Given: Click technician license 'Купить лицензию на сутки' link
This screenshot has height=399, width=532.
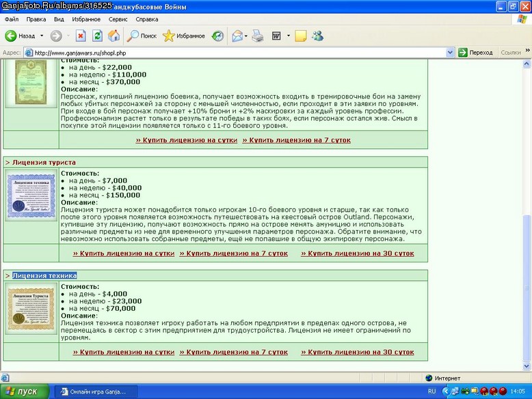Looking at the screenshot, I should click(124, 352).
